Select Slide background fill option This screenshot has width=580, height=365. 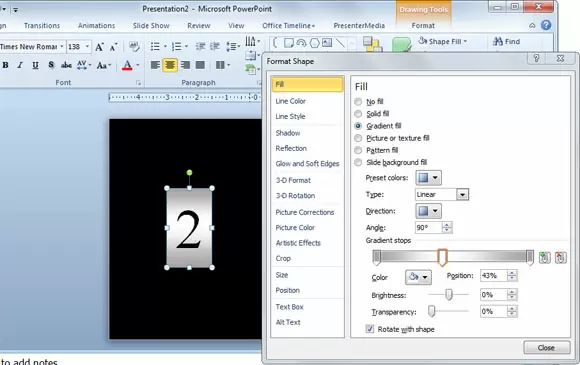[x=358, y=162]
